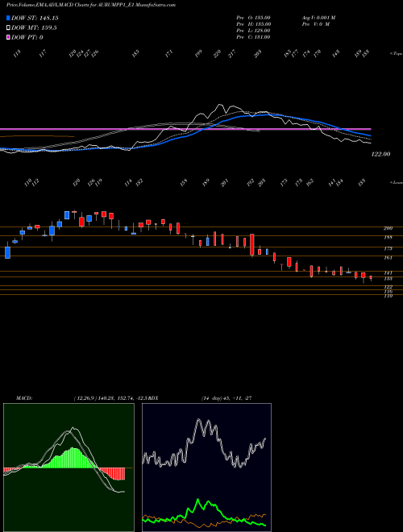Click the 'Avg V: 0.001 M' volume text
Screen dimensions: 403x532
tap(318, 18)
